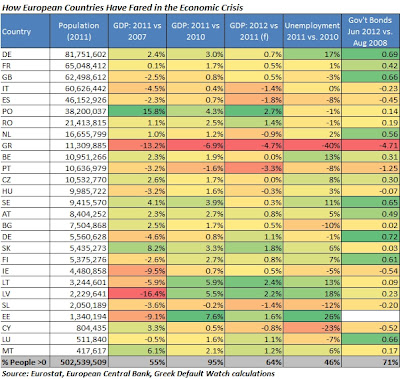The height and width of the screenshot is (379, 400).
Task: Select the red -16.4% GDP cell
Action: point(137,294)
